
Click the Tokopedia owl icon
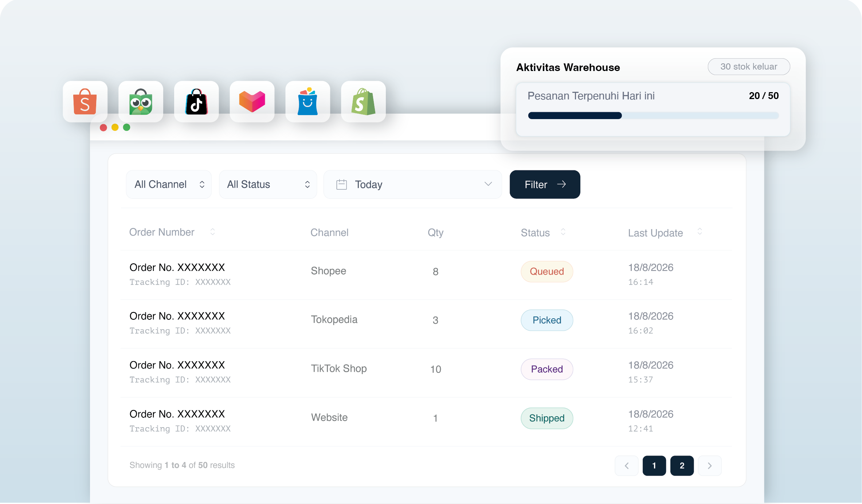point(141,102)
